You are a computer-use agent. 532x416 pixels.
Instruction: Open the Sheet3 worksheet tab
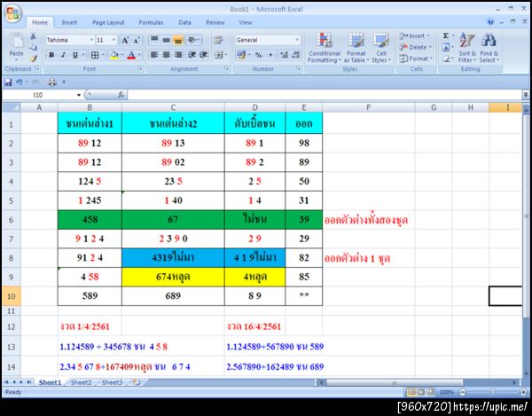click(x=112, y=382)
